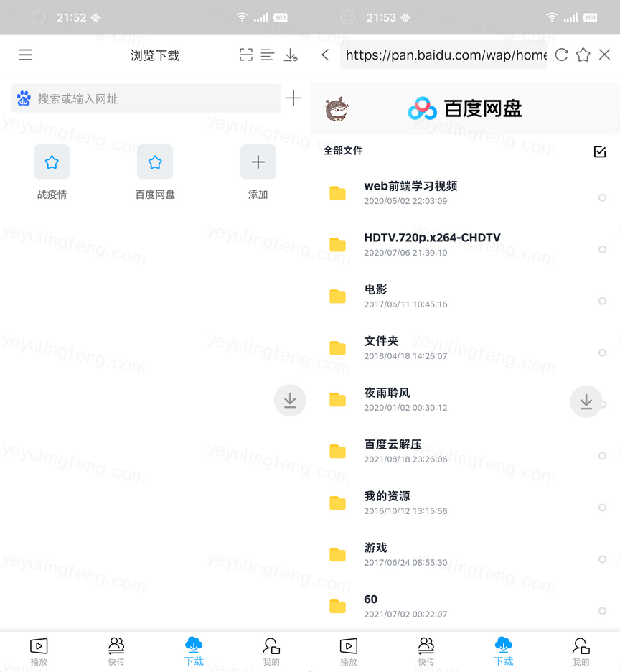Viewport: 620px width, 672px height.
Task: Select 下载 tab on left screen
Action: click(194, 652)
